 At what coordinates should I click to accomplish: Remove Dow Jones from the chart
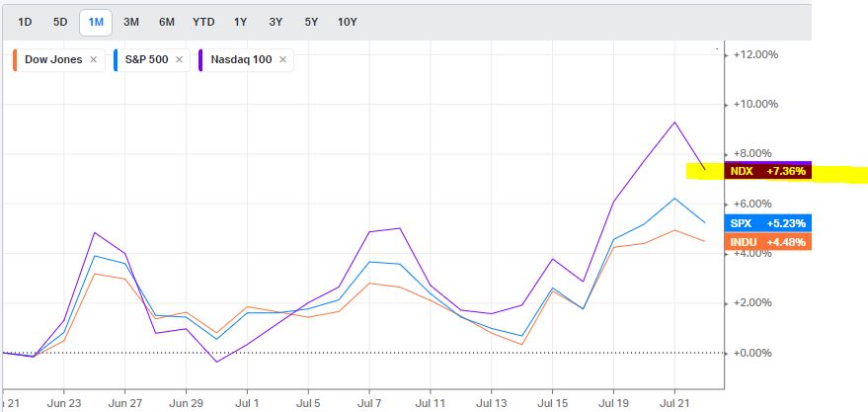(x=94, y=60)
